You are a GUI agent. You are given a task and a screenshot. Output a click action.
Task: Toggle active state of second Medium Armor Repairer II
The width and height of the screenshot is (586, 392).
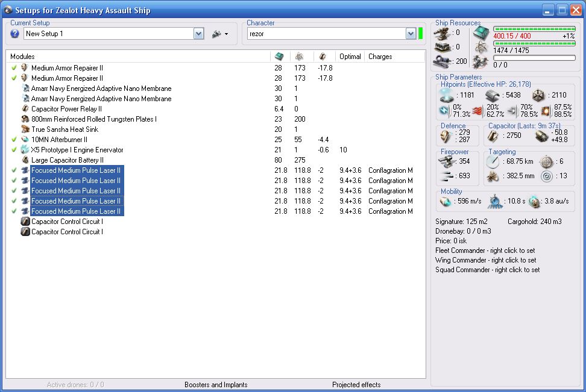pyautogui.click(x=14, y=78)
